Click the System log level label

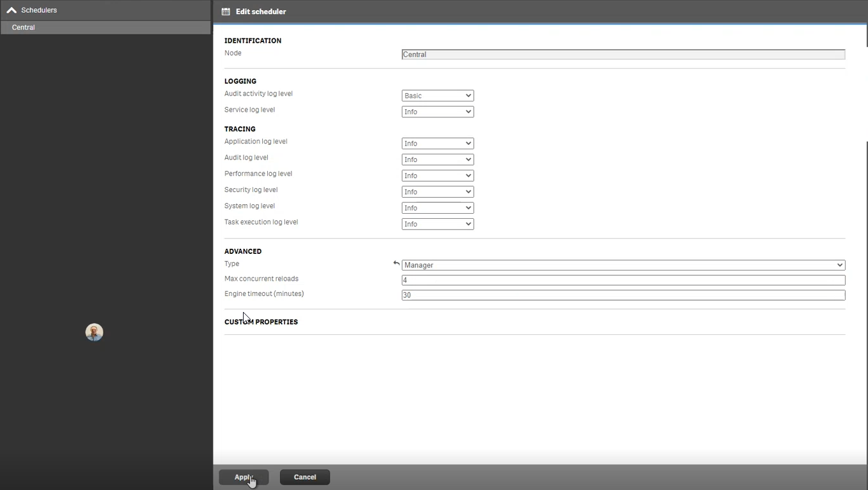(x=249, y=206)
